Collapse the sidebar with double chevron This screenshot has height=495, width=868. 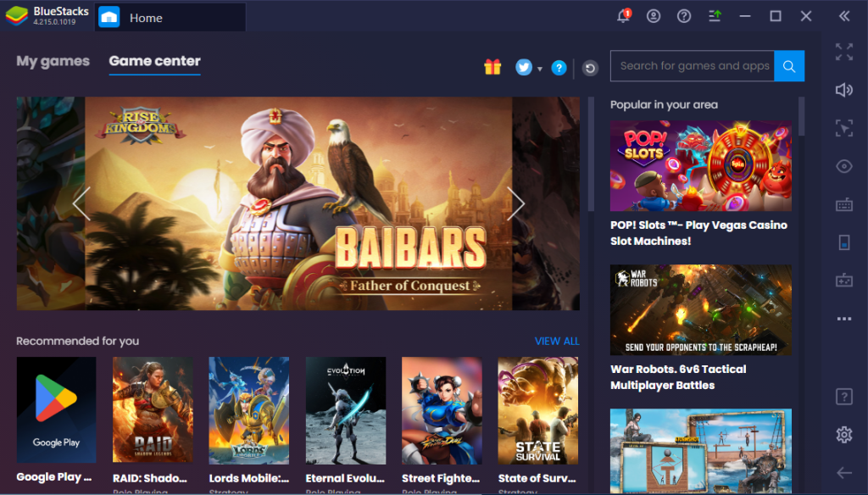[x=844, y=16]
